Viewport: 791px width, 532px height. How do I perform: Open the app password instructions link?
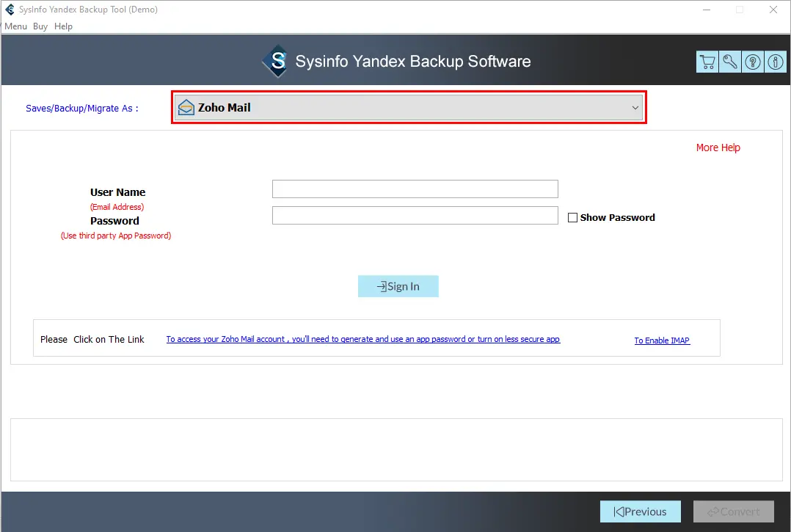tap(362, 340)
